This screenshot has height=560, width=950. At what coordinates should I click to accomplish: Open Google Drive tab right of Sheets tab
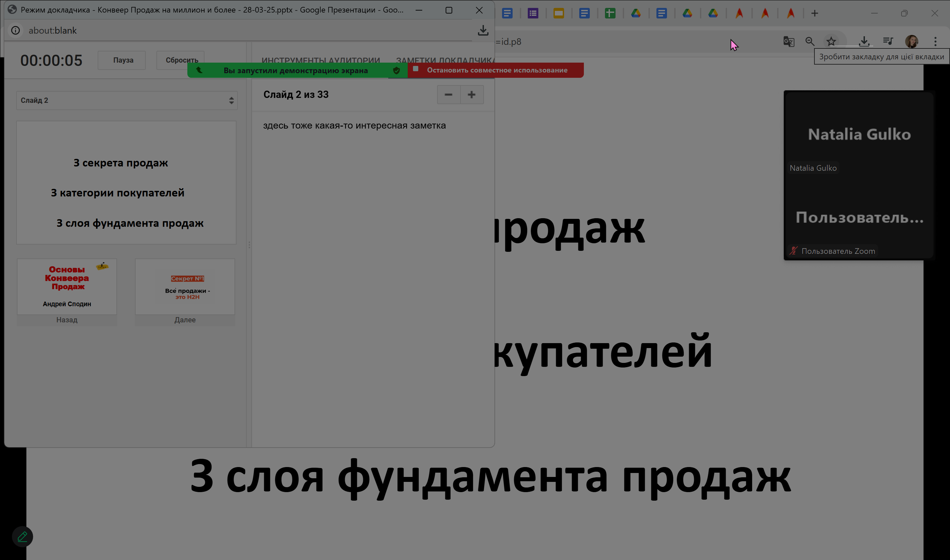pyautogui.click(x=636, y=14)
